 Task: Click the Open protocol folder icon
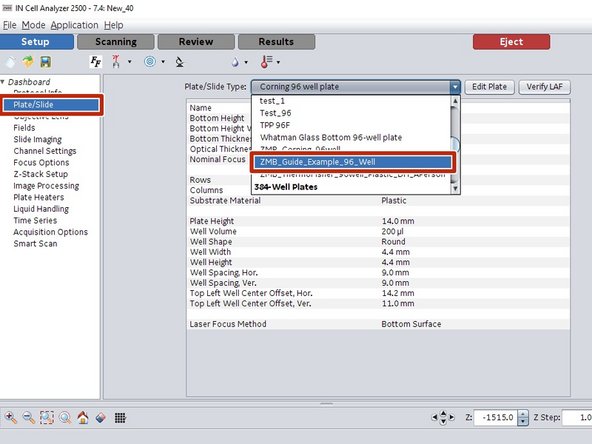[x=28, y=62]
